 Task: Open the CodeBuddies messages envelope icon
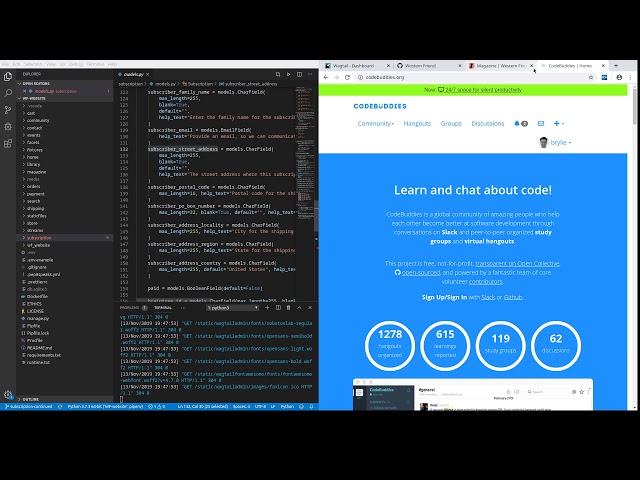541,123
